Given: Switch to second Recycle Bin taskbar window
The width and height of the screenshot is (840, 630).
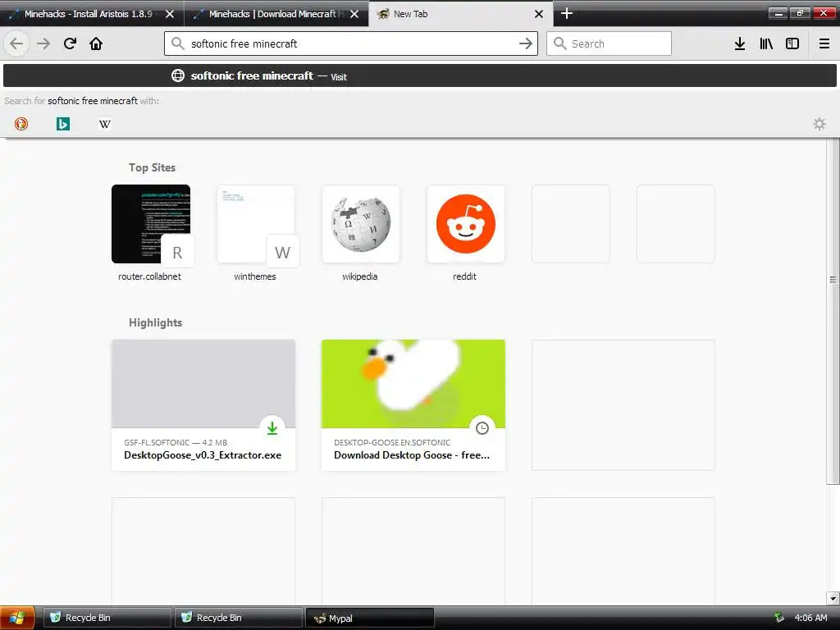Looking at the screenshot, I should tap(239, 618).
